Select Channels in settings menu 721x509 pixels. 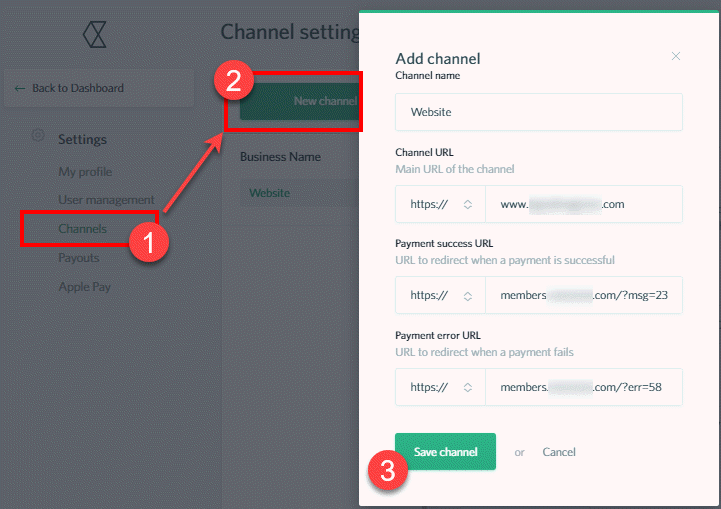[82, 229]
